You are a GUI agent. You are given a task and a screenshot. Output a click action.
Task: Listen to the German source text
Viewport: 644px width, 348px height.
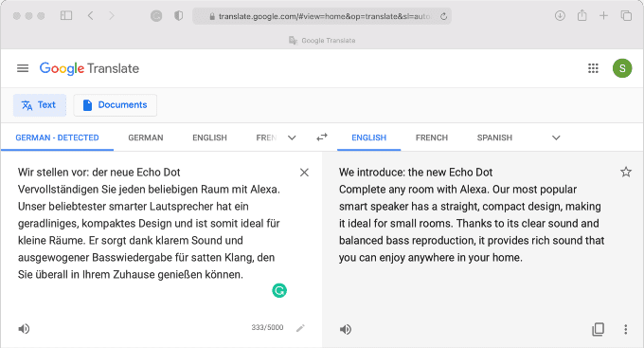(24, 329)
